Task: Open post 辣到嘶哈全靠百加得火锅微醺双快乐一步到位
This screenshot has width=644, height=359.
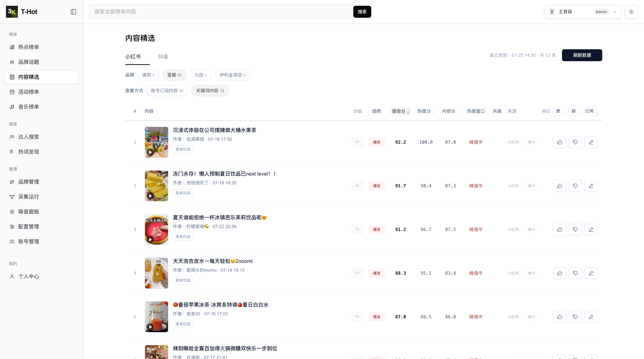Action: click(x=225, y=349)
